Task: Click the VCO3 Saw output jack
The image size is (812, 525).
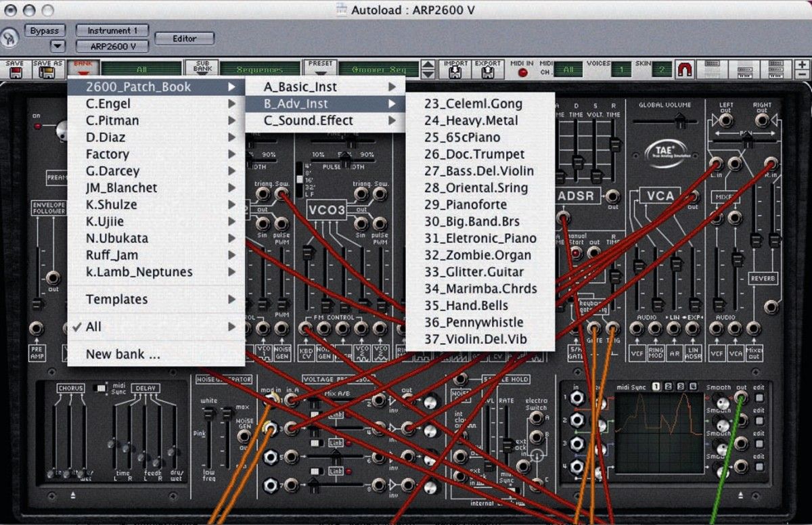Action: [x=380, y=195]
